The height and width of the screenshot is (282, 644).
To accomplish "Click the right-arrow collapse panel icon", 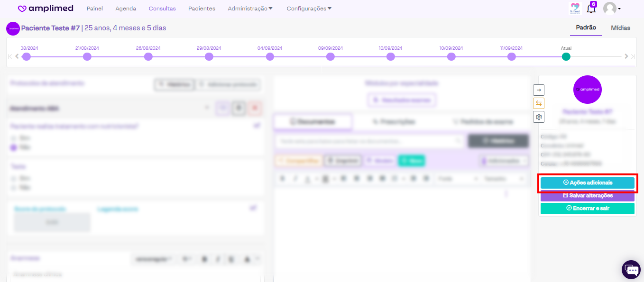I will 539,90.
